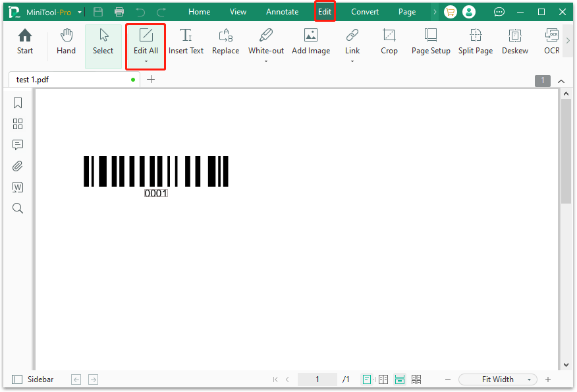Open the user account icon
Image resolution: width=577 pixels, height=392 pixels.
(469, 12)
